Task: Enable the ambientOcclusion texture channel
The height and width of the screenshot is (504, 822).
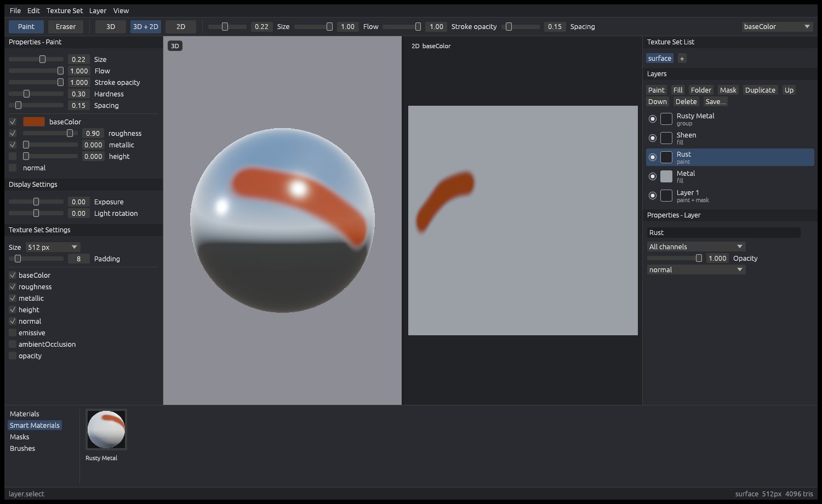Action: [13, 344]
